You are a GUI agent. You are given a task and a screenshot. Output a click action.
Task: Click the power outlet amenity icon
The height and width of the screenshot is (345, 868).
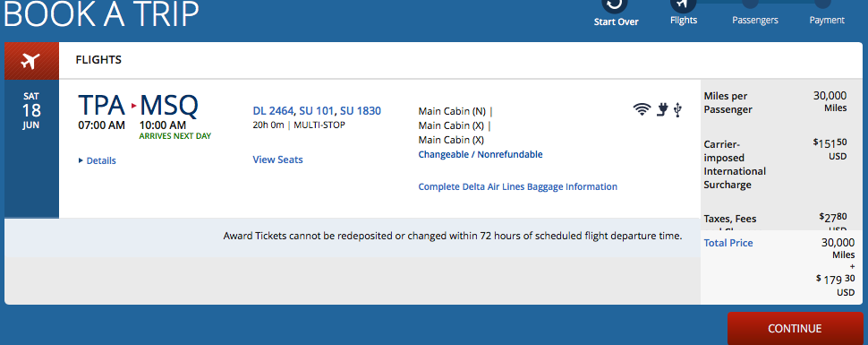[x=662, y=110]
